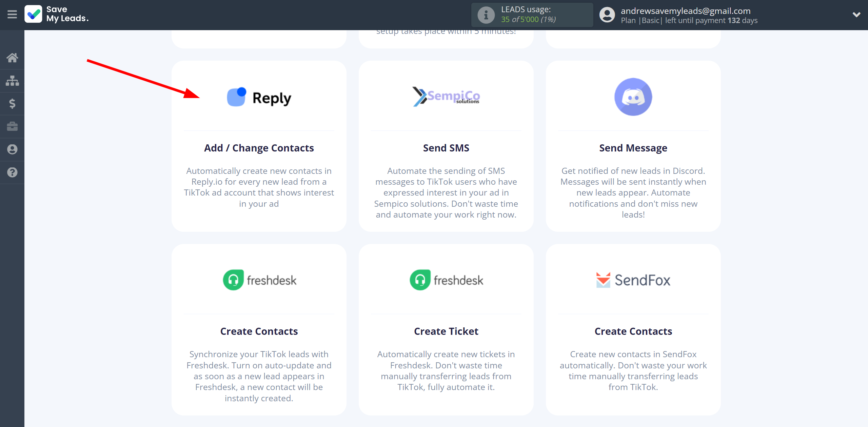Select Freshdesk Create Contacts heading
The height and width of the screenshot is (427, 868).
259,331
